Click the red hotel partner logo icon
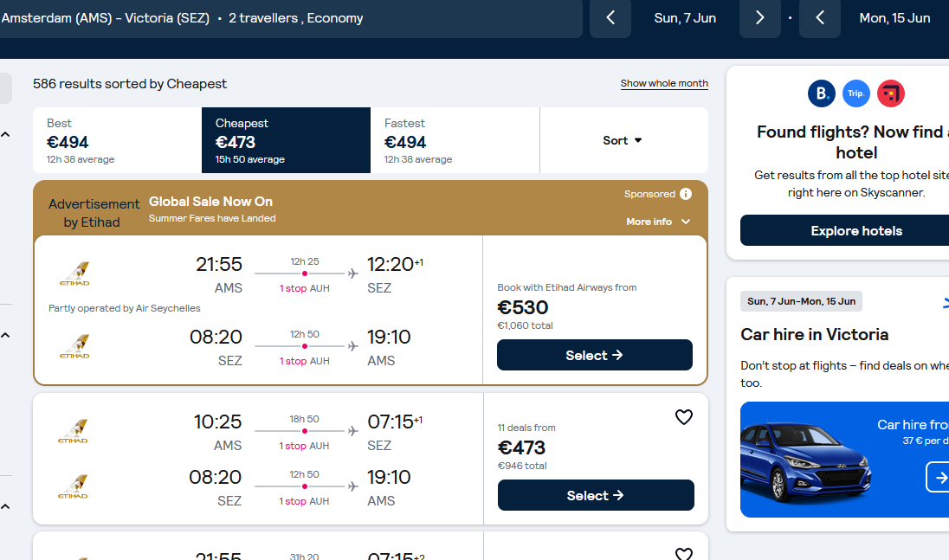The width and height of the screenshot is (949, 560). click(x=890, y=93)
